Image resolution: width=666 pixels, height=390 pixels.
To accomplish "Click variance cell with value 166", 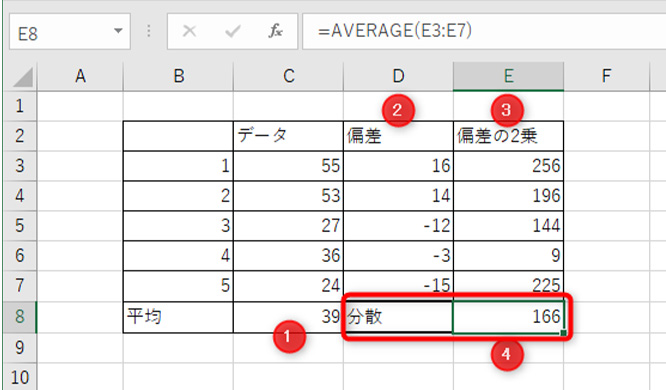I will pos(508,317).
